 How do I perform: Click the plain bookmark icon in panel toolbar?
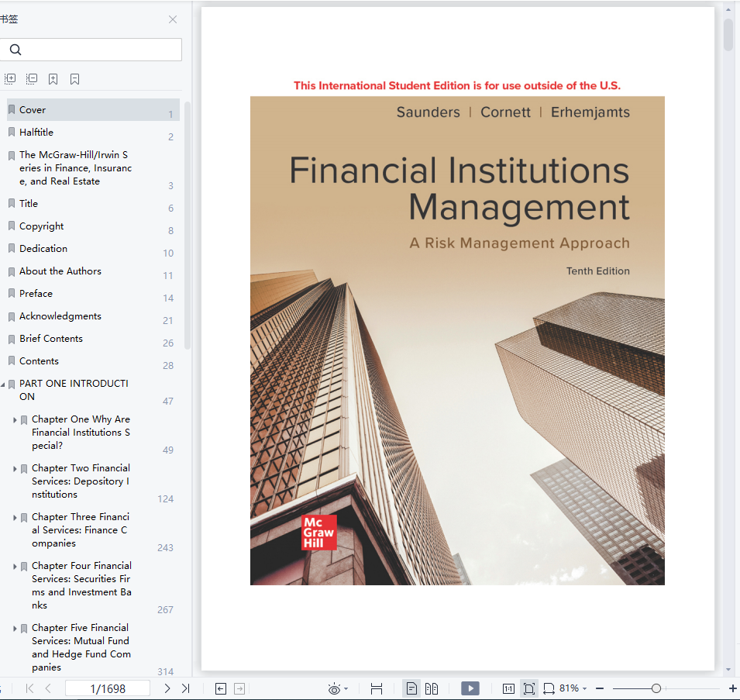(x=74, y=79)
